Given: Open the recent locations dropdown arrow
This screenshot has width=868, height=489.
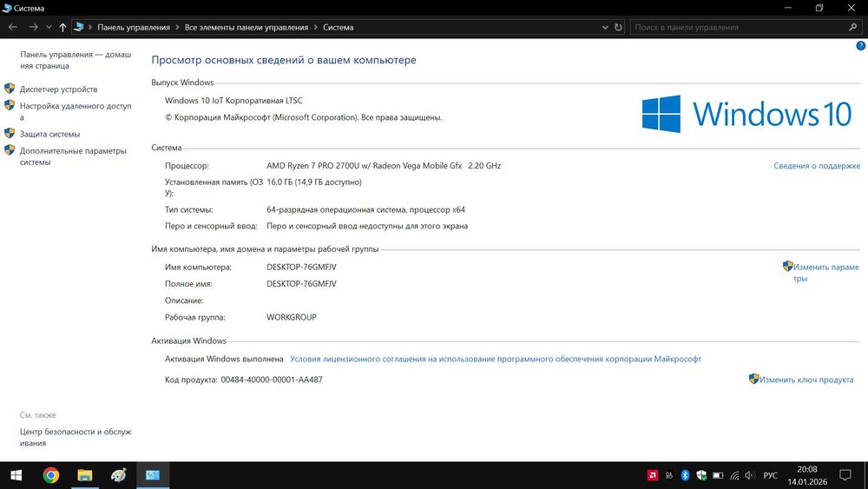Looking at the screenshot, I should 49,27.
